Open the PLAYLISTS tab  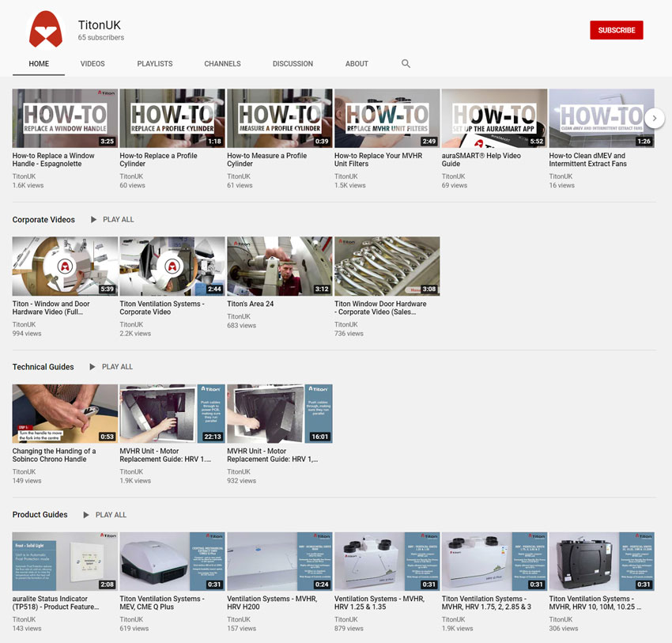click(x=154, y=63)
